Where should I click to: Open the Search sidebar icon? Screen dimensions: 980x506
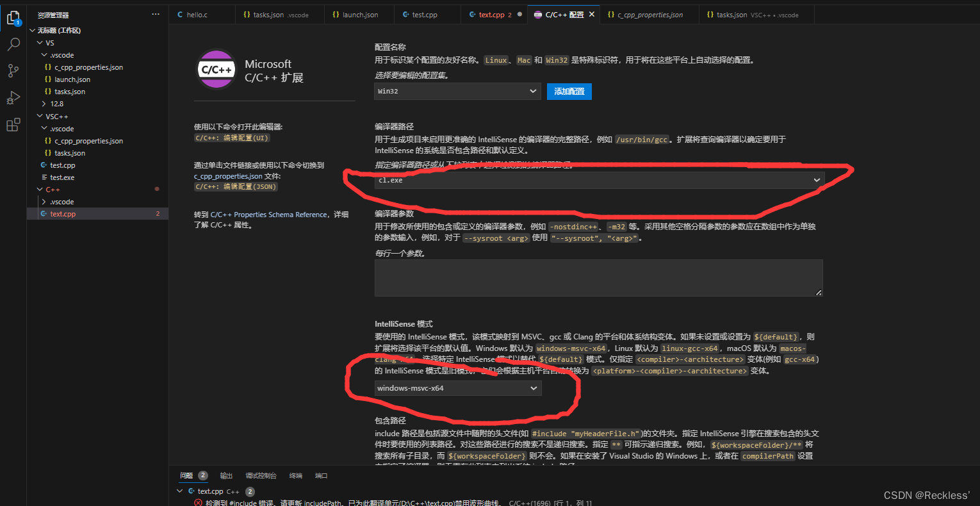click(13, 45)
